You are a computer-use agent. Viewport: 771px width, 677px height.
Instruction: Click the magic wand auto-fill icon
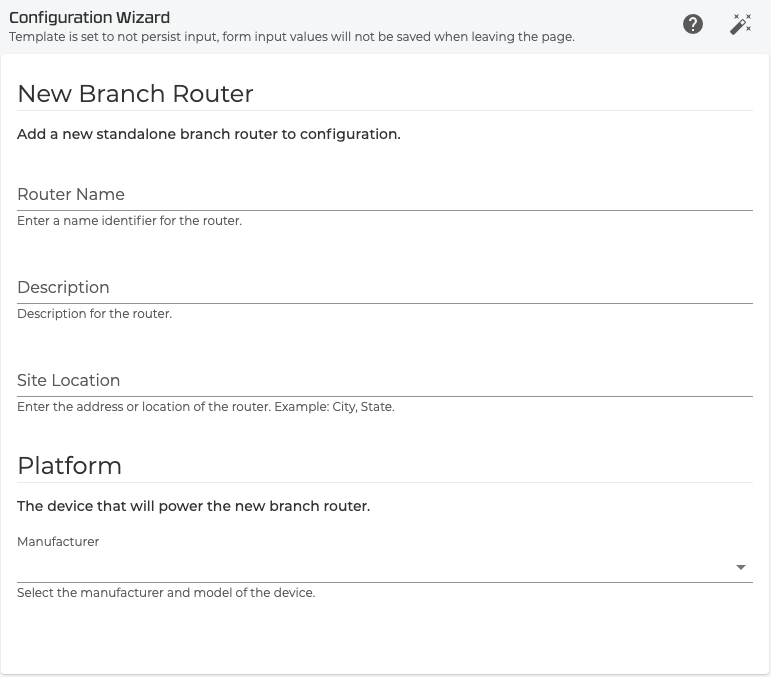point(740,25)
